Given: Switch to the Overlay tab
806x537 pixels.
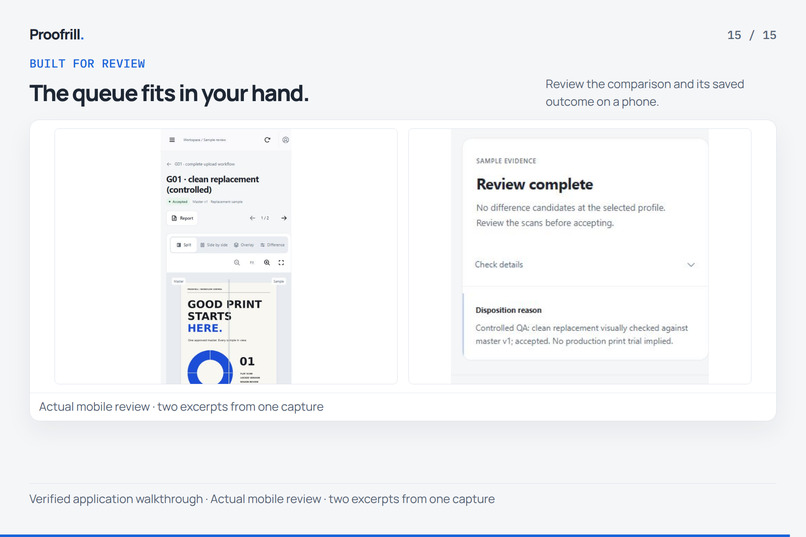Looking at the screenshot, I should (x=244, y=245).
